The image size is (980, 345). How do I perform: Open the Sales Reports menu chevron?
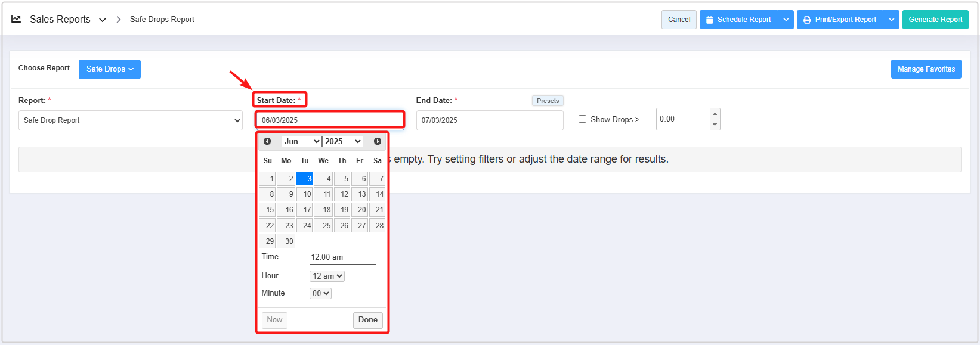103,20
